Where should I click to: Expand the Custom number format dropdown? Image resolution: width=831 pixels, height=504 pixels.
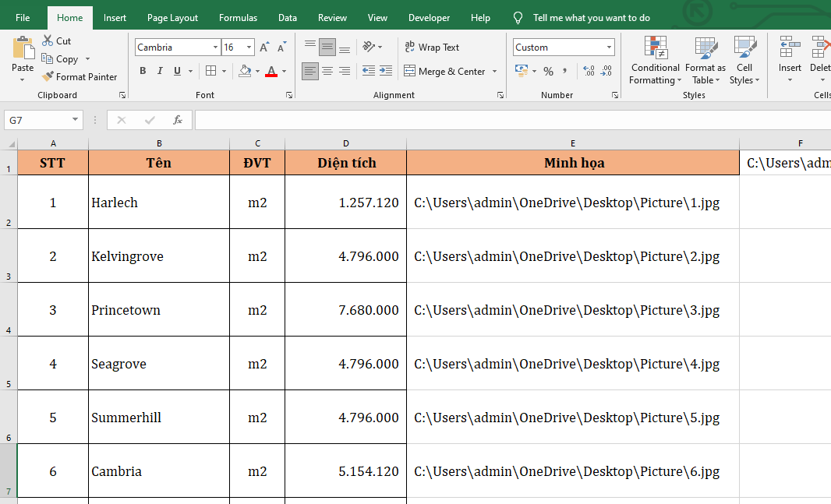[x=609, y=48]
